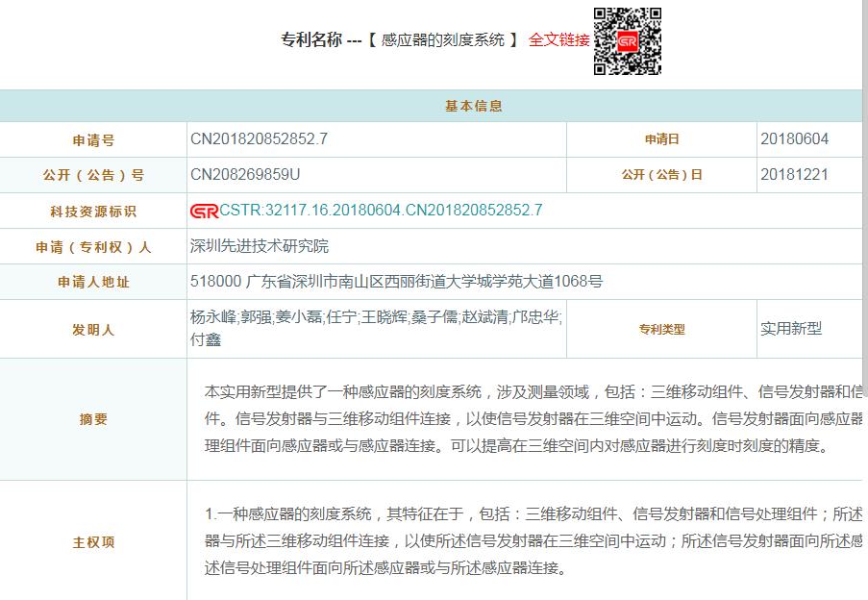The height and width of the screenshot is (600, 868).
Task: Click the red CSTR logo icon
Action: [204, 211]
